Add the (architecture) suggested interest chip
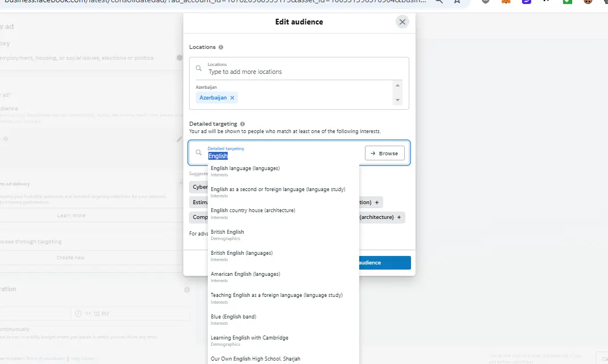This screenshot has width=608, height=364. click(x=381, y=217)
